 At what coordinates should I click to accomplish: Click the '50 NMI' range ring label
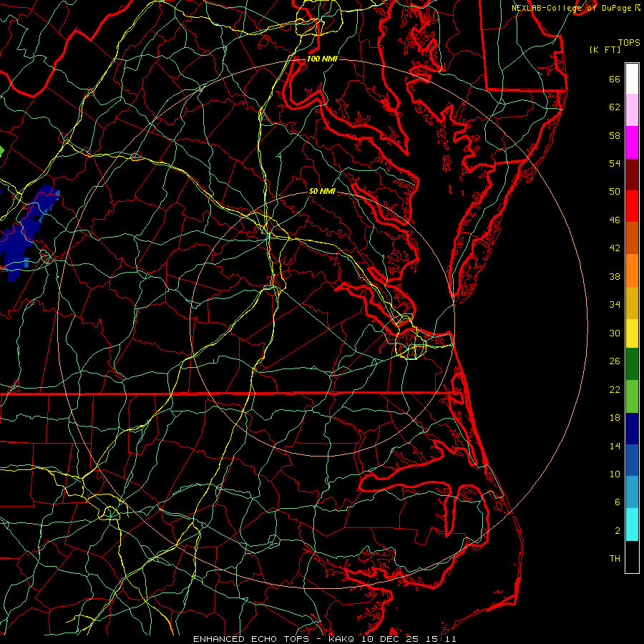pos(322,191)
